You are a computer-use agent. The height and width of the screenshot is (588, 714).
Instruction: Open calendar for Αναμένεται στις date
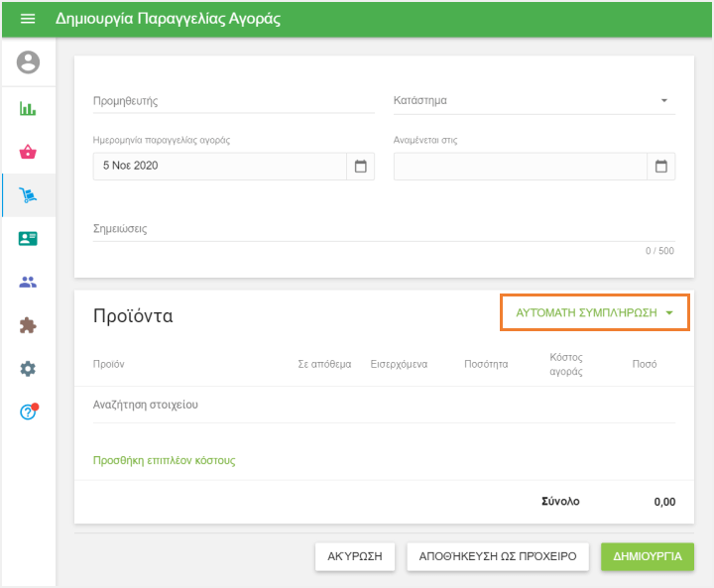click(661, 166)
